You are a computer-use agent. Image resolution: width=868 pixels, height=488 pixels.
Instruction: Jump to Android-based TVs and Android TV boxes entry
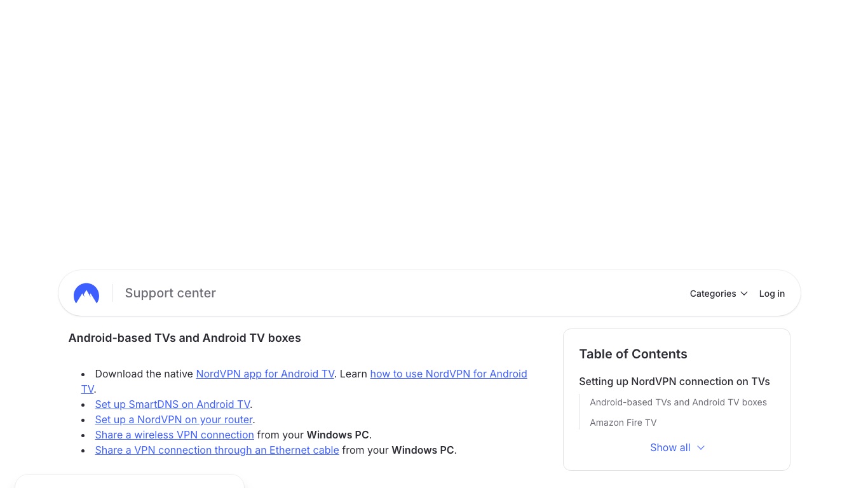[678, 402]
